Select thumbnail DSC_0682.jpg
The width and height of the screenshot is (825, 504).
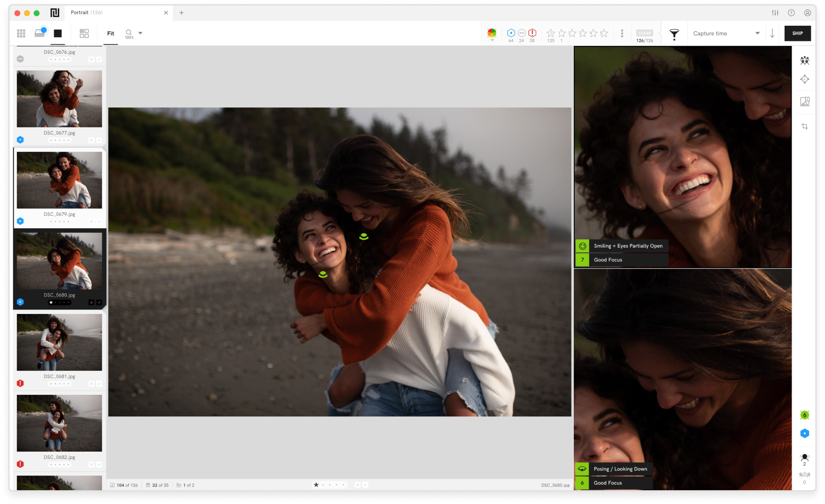(60, 423)
